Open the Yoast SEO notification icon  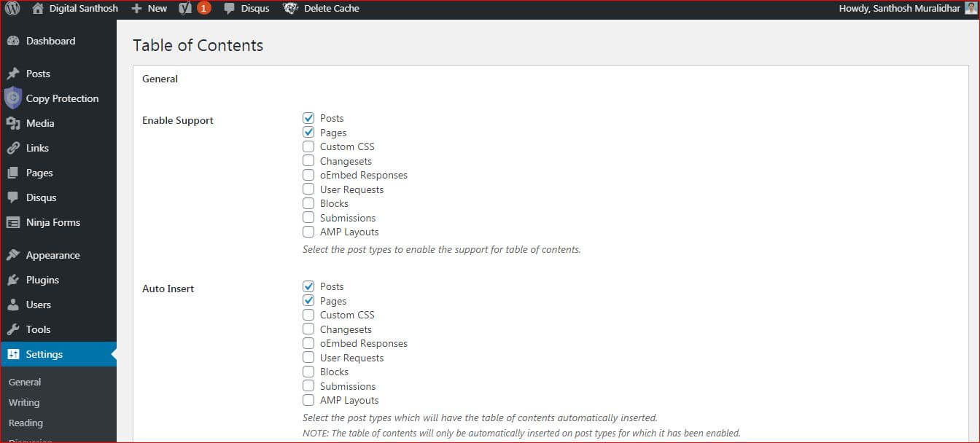coord(185,9)
